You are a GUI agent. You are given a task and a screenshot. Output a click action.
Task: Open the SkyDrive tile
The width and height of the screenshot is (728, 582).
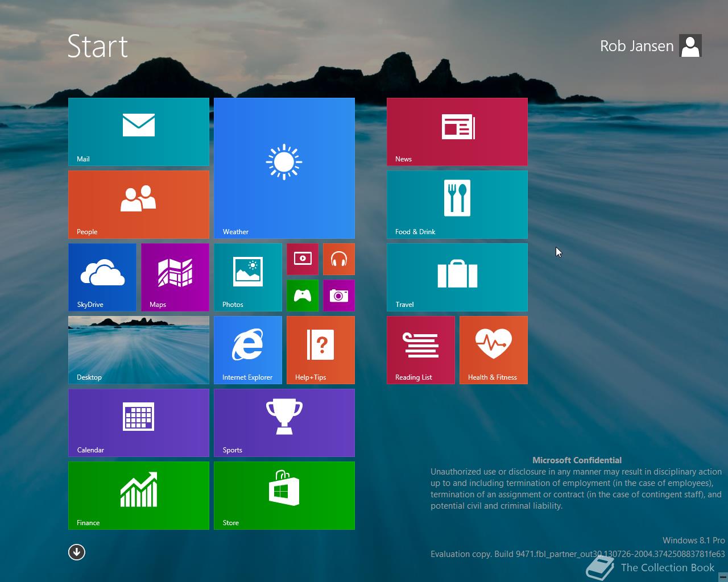102,277
